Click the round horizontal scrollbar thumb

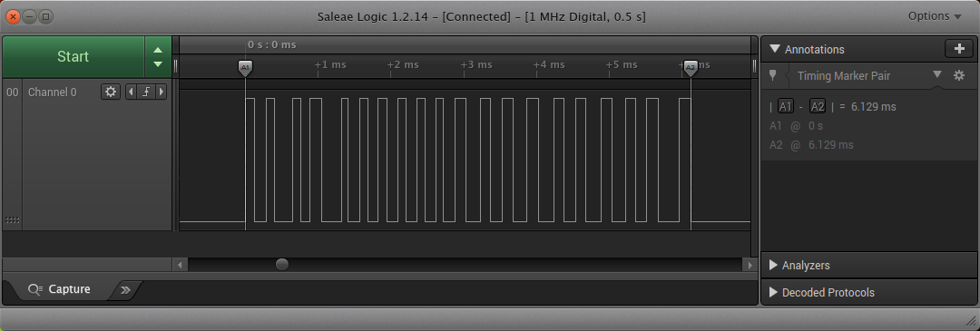282,265
